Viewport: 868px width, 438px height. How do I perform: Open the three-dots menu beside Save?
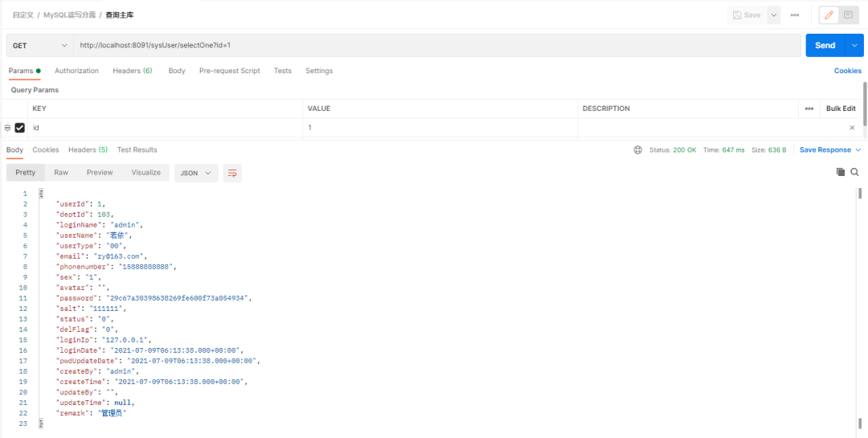pos(795,15)
